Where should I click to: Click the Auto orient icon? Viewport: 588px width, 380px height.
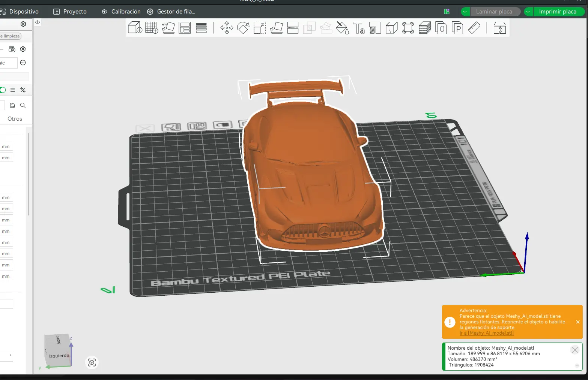tap(168, 28)
